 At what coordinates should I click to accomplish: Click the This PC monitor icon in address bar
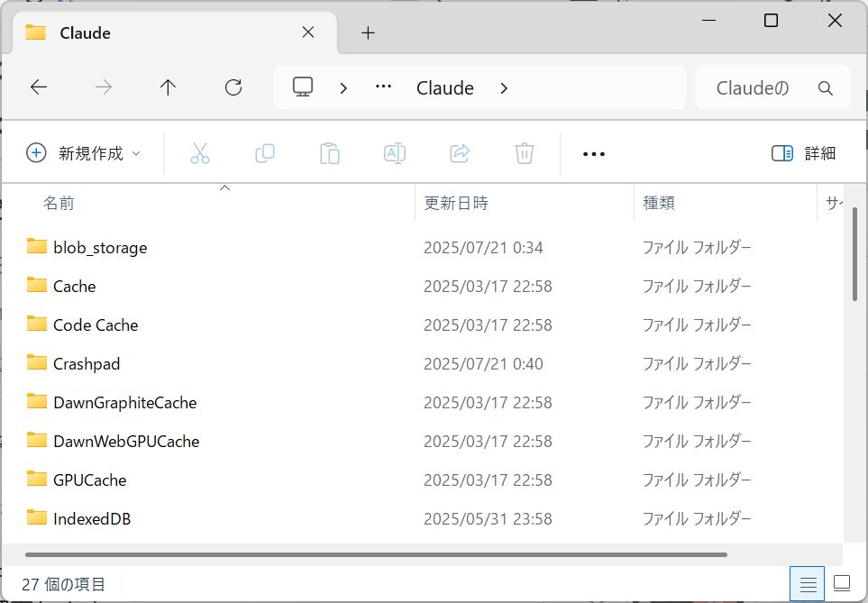coord(303,87)
